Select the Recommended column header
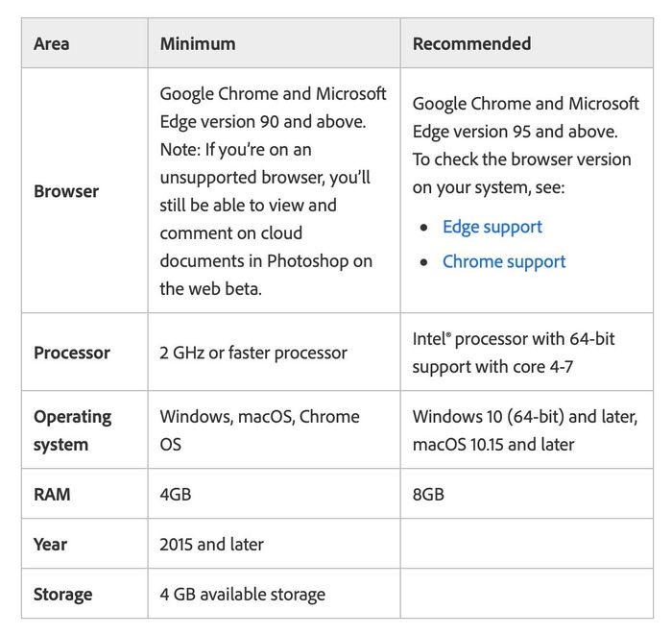 [x=471, y=43]
